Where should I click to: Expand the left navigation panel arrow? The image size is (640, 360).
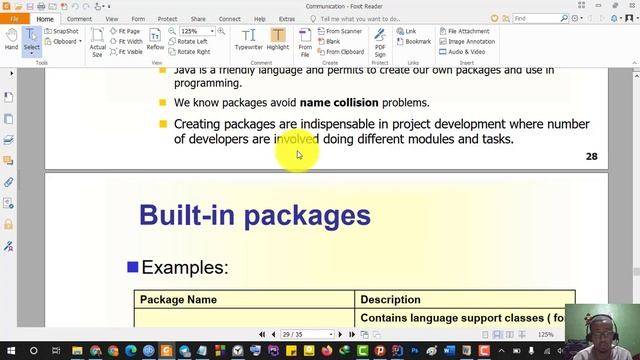pos(11,73)
